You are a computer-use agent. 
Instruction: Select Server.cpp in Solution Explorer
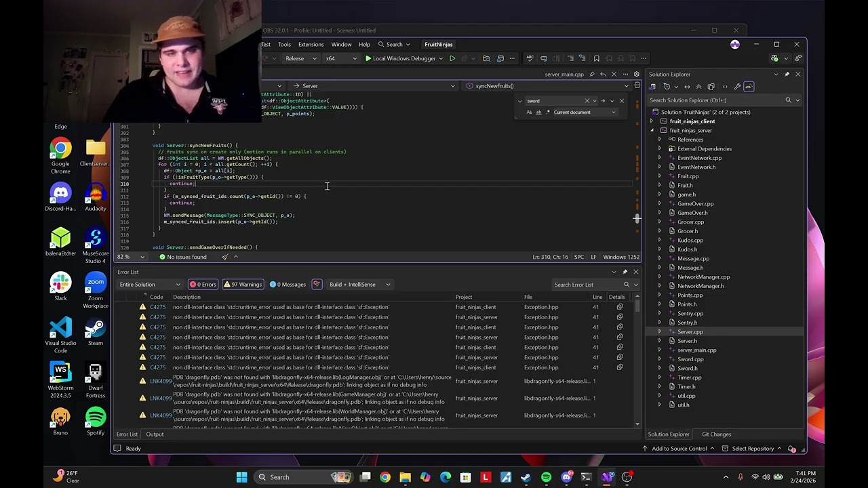tap(690, 332)
